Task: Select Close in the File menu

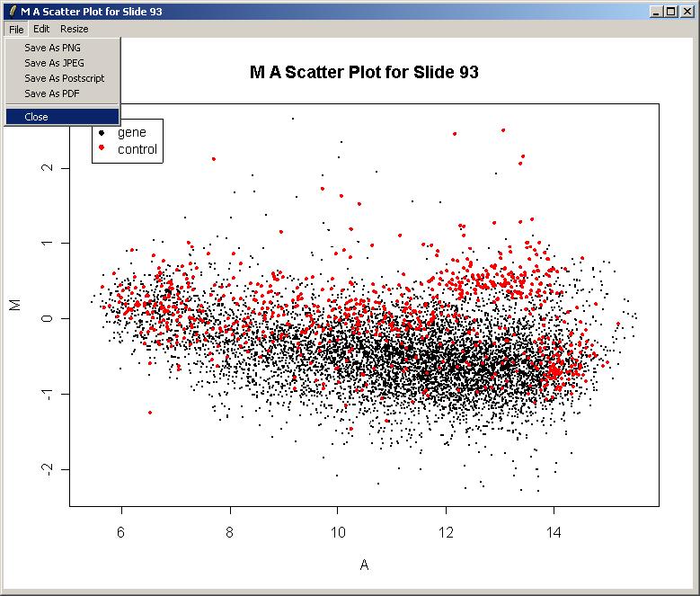Action: [x=37, y=117]
